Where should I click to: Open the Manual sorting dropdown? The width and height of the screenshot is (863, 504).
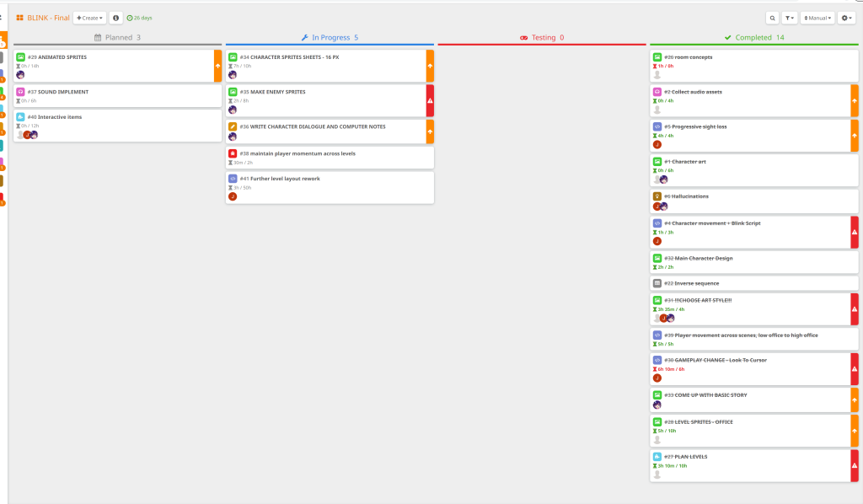(x=817, y=18)
